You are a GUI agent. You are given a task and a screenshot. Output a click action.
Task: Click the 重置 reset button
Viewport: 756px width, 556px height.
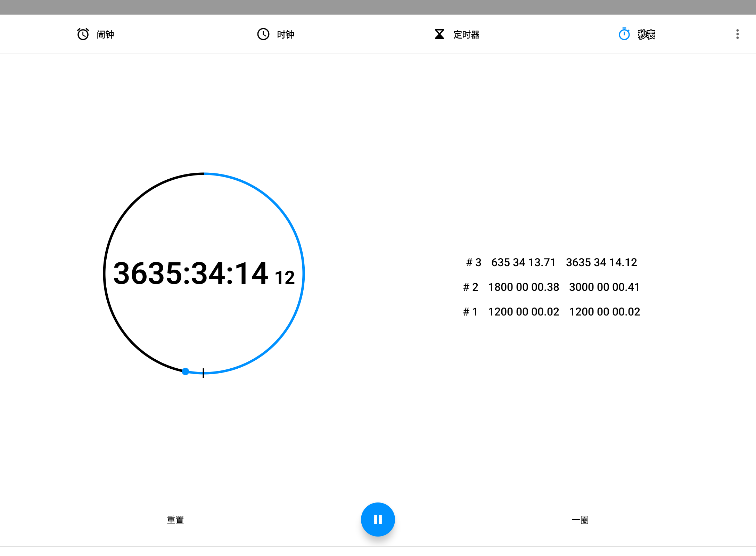(x=175, y=520)
